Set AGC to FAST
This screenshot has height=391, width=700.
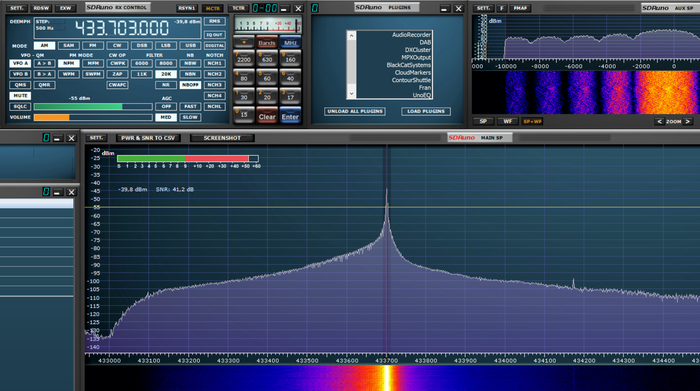(190, 107)
